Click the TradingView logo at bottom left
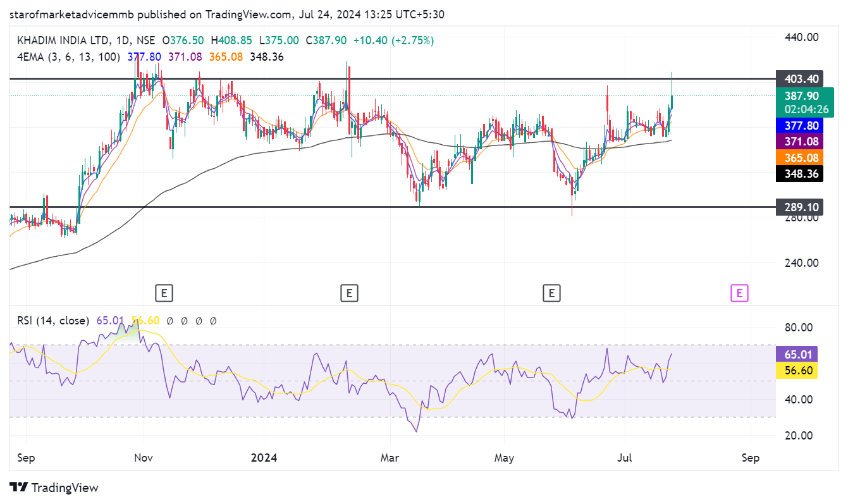The height and width of the screenshot is (504, 848). click(x=55, y=488)
